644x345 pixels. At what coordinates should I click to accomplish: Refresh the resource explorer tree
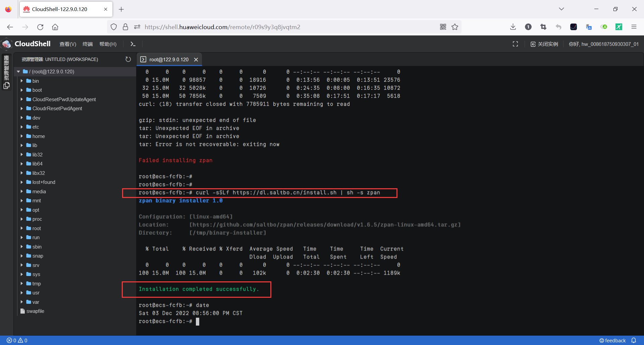(128, 59)
